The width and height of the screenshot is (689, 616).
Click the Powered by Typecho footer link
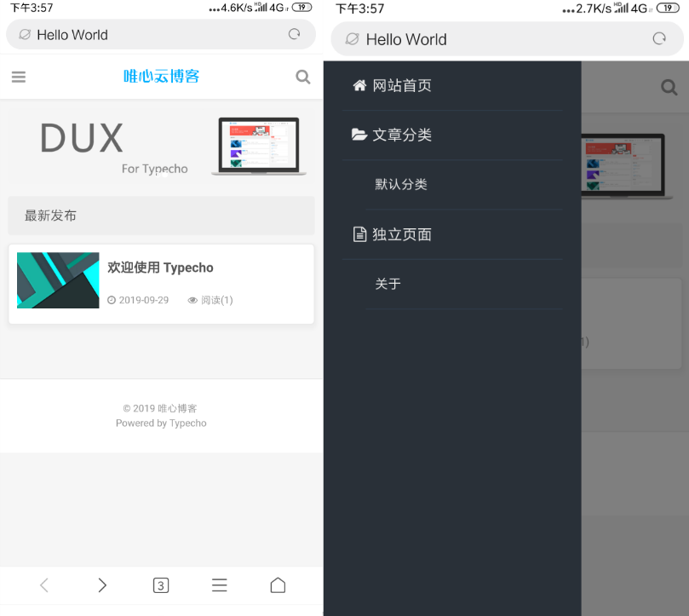coord(187,423)
